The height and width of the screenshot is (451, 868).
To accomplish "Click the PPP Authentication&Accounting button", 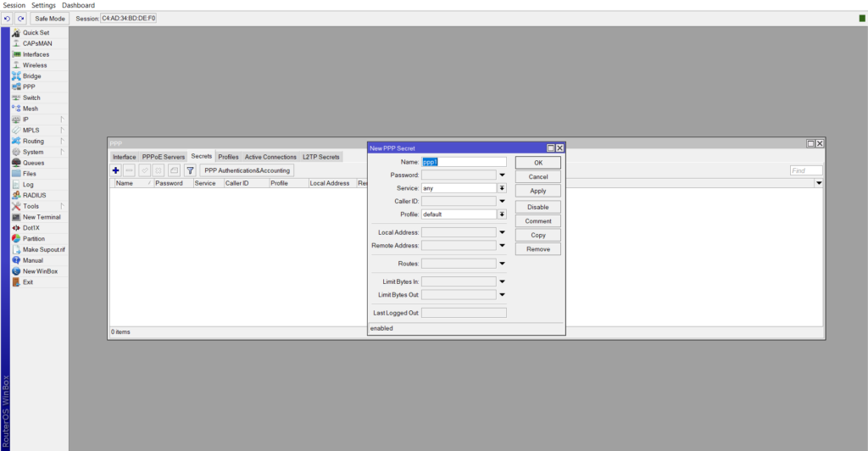I will [x=247, y=170].
